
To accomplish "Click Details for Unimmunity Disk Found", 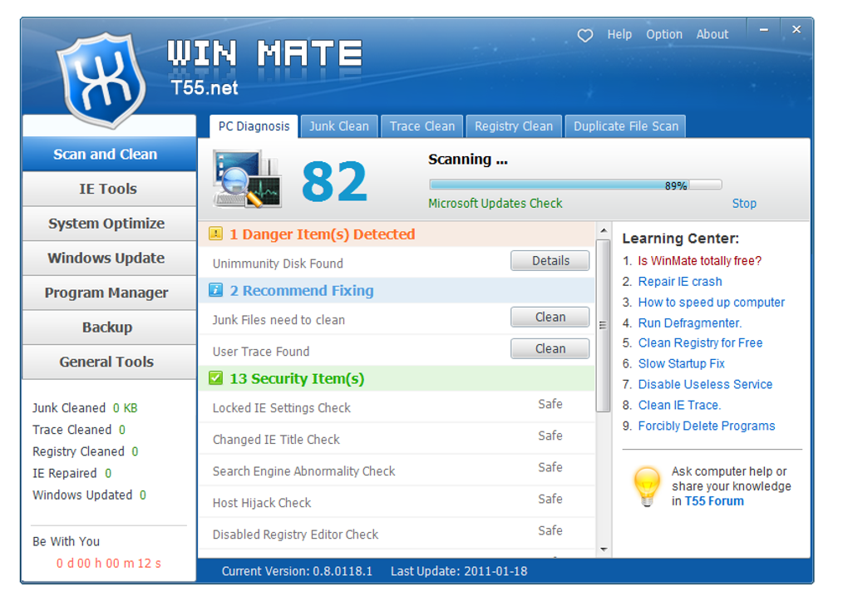I will (x=550, y=261).
